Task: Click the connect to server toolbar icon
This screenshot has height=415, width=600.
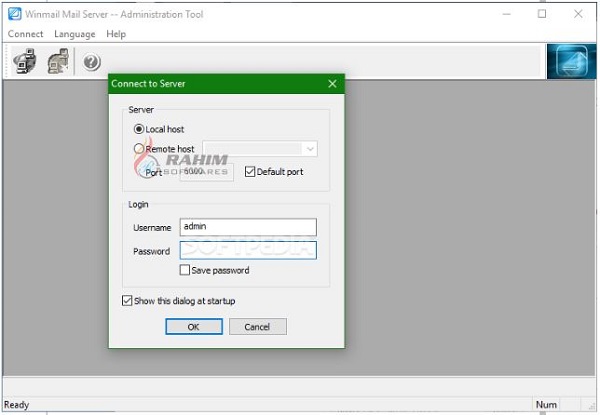Action: [25, 61]
